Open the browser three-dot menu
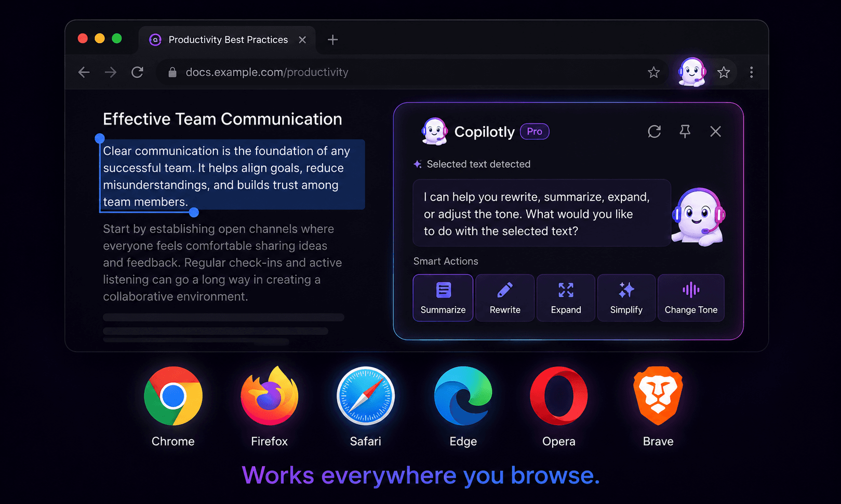 751,72
